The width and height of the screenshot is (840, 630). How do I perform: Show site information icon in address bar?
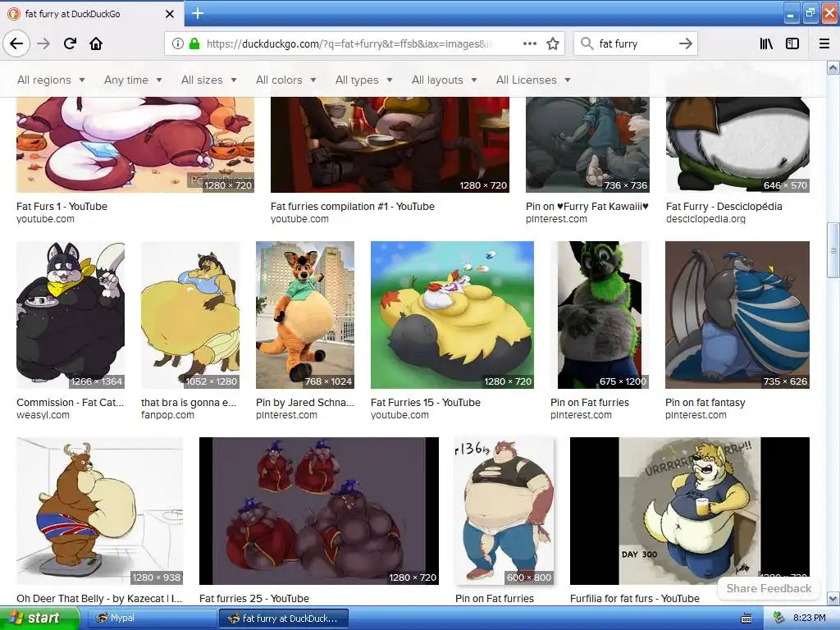tap(178, 43)
